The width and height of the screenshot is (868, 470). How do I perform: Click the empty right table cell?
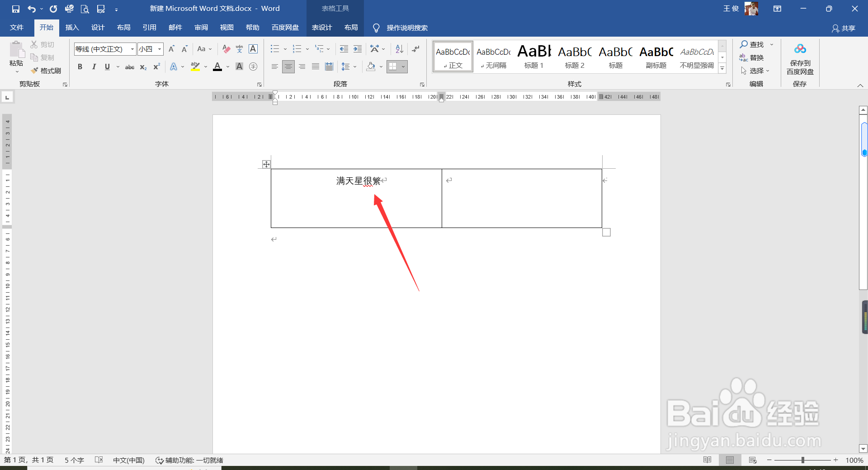coord(522,198)
